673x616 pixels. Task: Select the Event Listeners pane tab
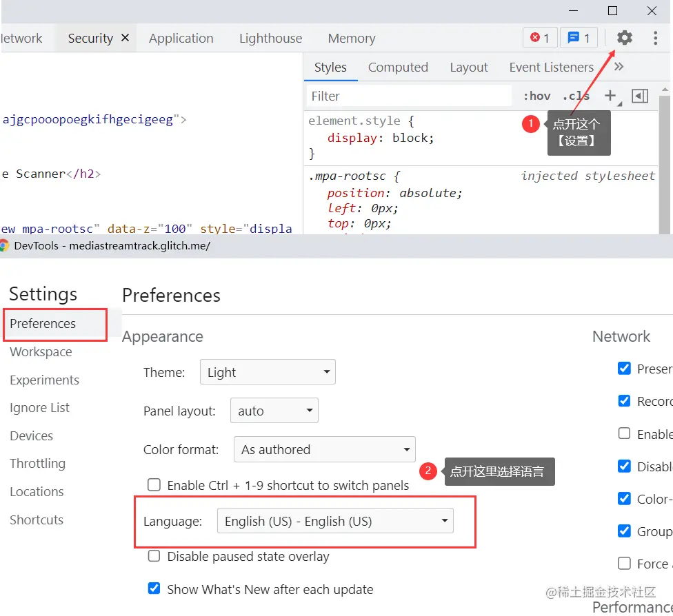[x=551, y=68]
